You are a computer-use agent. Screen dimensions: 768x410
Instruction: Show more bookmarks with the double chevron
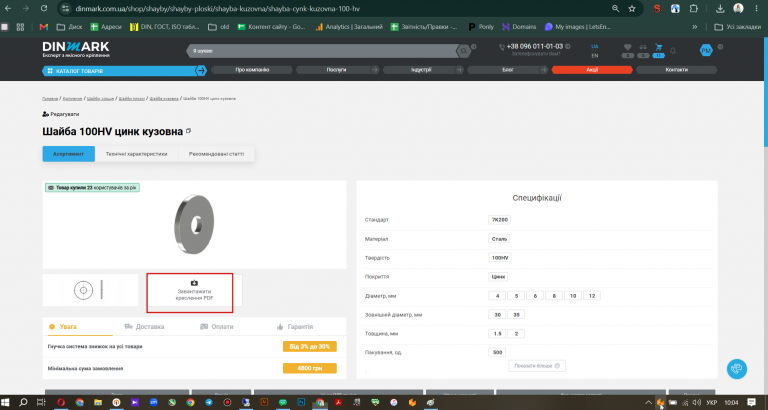click(x=695, y=27)
